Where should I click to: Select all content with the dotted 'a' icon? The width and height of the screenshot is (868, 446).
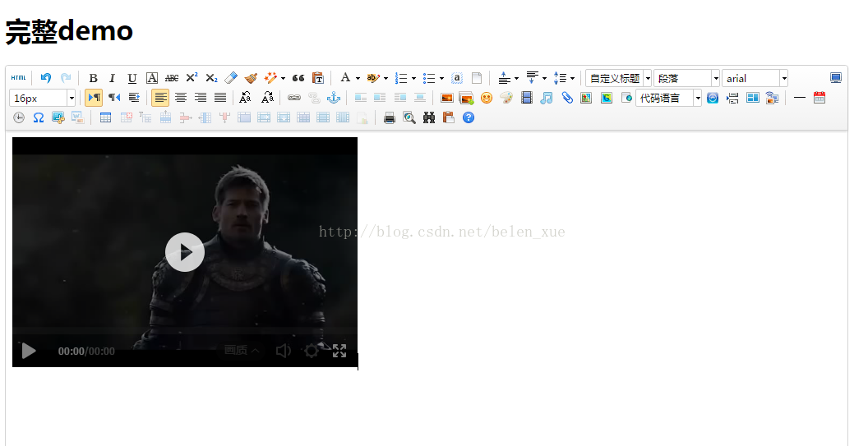(x=457, y=78)
